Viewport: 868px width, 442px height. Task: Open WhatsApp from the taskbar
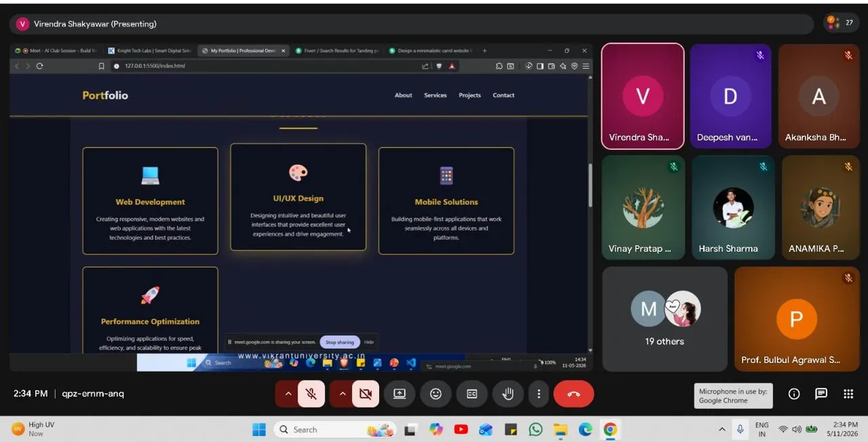coord(536,429)
